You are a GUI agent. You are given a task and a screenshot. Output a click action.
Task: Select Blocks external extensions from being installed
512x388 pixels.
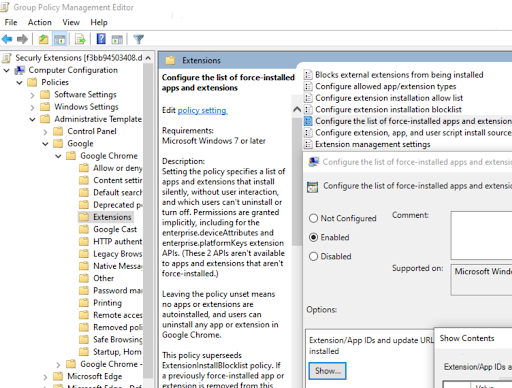coord(399,75)
